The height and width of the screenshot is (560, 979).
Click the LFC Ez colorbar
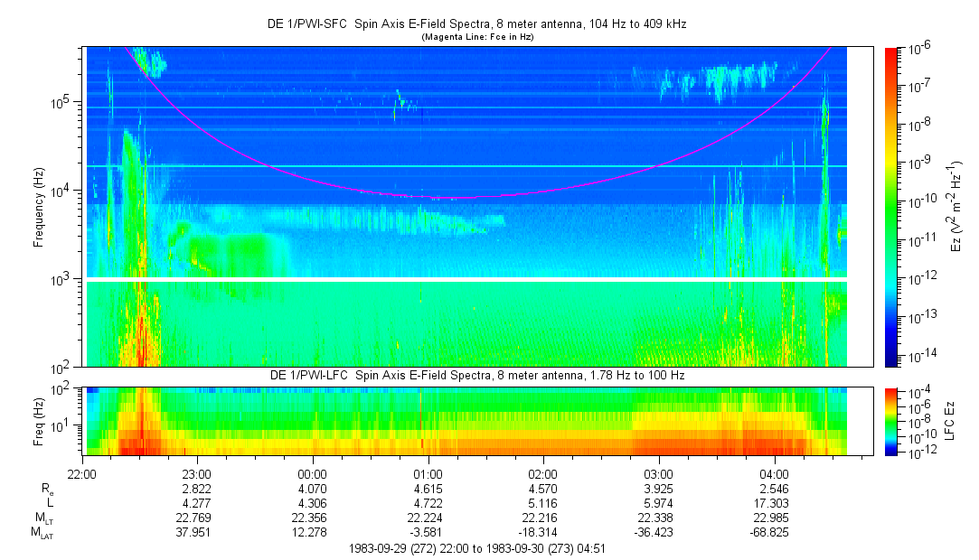(891, 420)
